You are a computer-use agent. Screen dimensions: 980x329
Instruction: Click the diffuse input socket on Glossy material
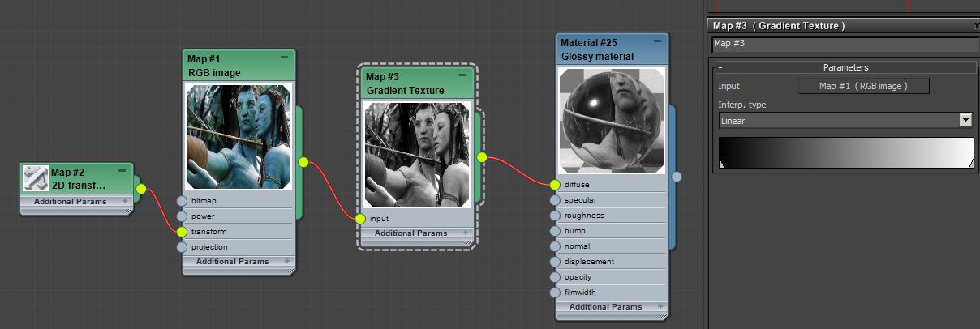pos(555,185)
